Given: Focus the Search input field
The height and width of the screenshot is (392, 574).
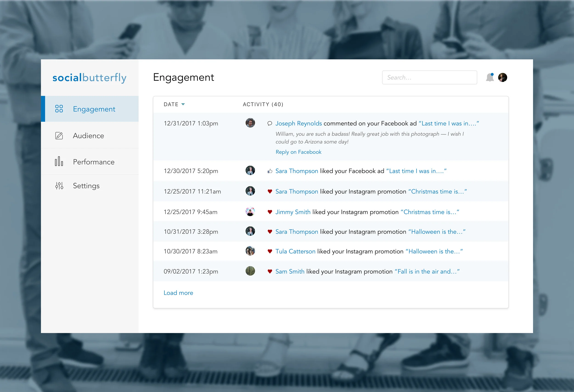Looking at the screenshot, I should [429, 78].
